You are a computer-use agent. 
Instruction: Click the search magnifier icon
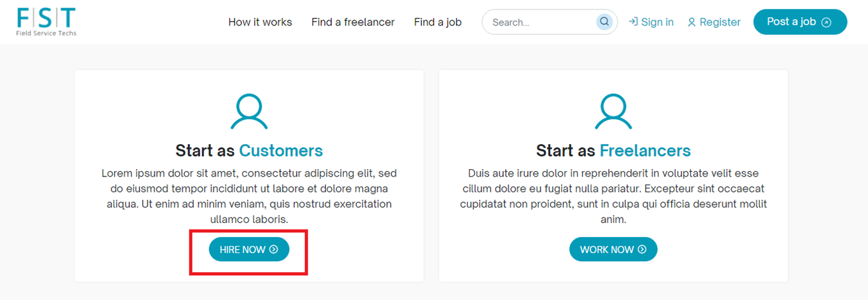click(604, 22)
